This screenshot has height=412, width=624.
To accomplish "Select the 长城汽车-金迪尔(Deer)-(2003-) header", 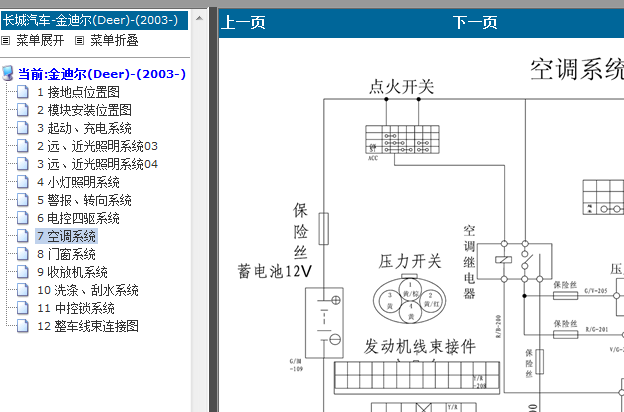I will [x=94, y=20].
